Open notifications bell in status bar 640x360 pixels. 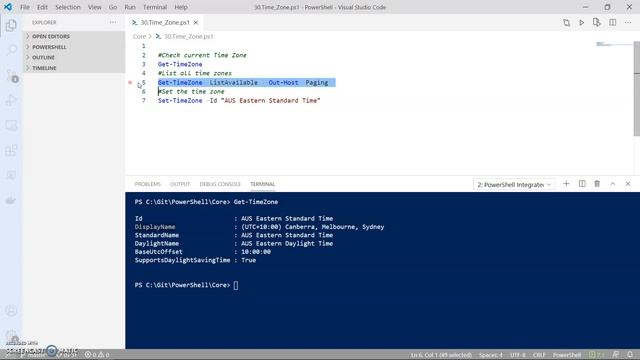click(x=630, y=354)
